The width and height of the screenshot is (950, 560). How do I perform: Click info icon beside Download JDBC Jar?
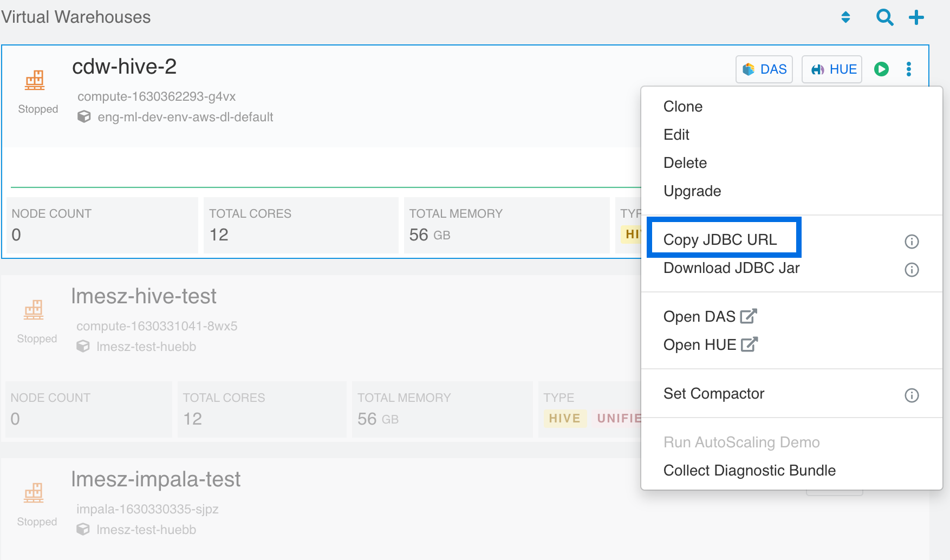pos(912,270)
